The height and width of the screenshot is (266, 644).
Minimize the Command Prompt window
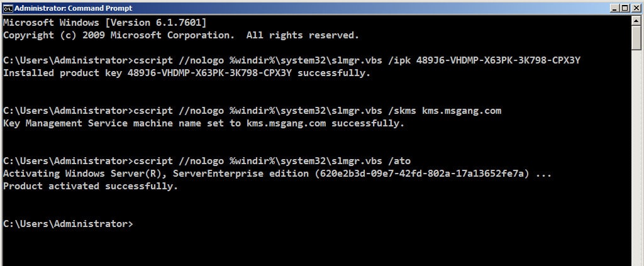(x=614, y=8)
